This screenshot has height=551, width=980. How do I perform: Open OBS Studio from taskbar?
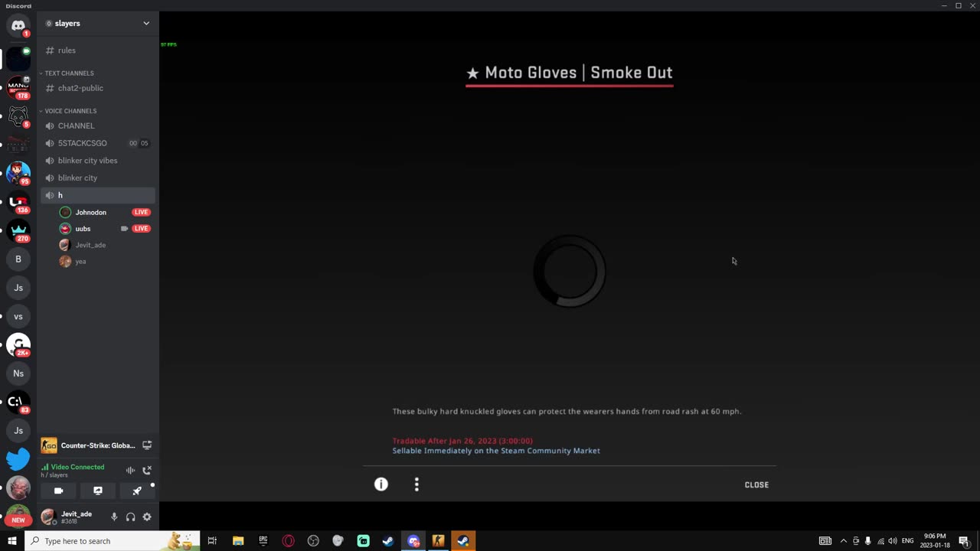pos(313,541)
